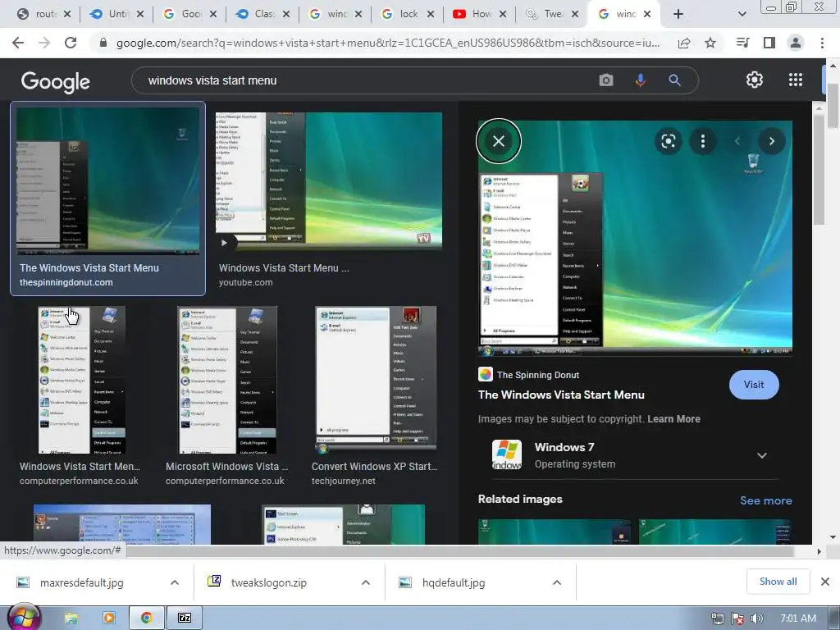Click the horizontal scrollbar at page bottom
The height and width of the screenshot is (630, 840).
(x=459, y=550)
